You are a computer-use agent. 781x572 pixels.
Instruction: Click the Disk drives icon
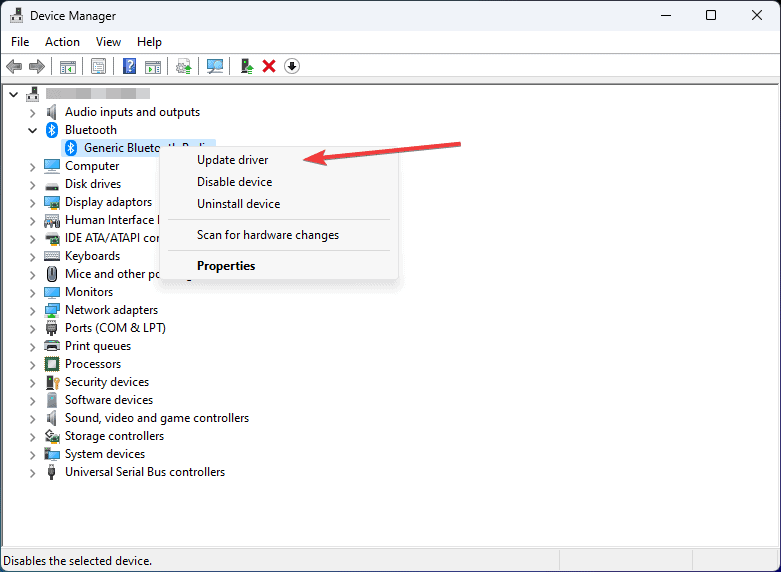pyautogui.click(x=52, y=184)
